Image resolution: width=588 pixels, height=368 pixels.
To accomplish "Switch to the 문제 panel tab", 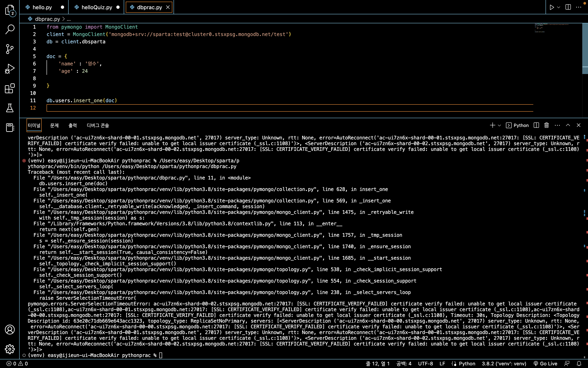I will (55, 125).
